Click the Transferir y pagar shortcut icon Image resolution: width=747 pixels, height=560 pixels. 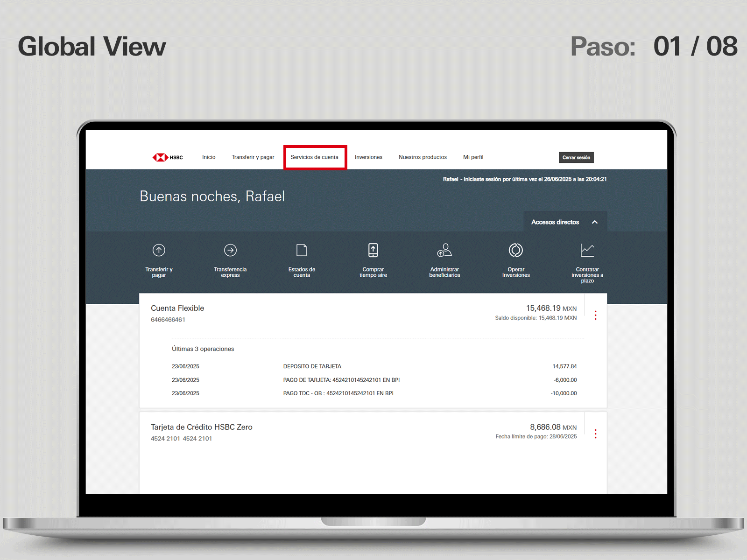[159, 251]
